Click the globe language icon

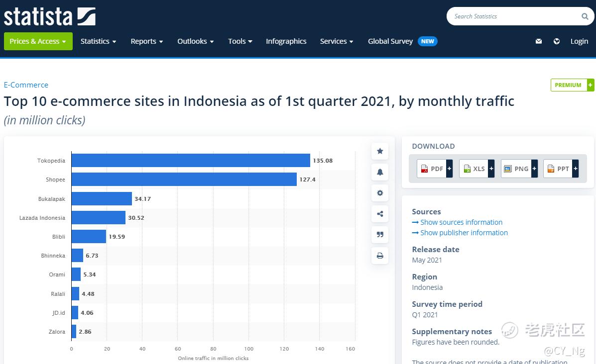(x=557, y=41)
